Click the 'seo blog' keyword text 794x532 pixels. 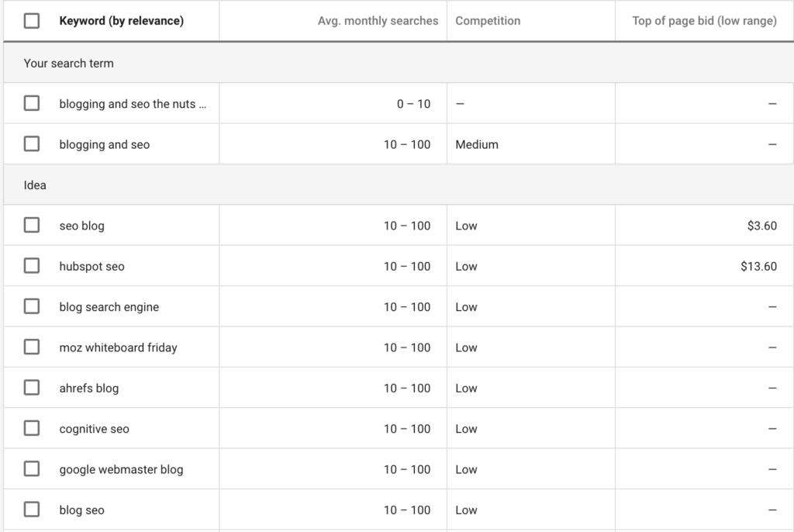81,226
